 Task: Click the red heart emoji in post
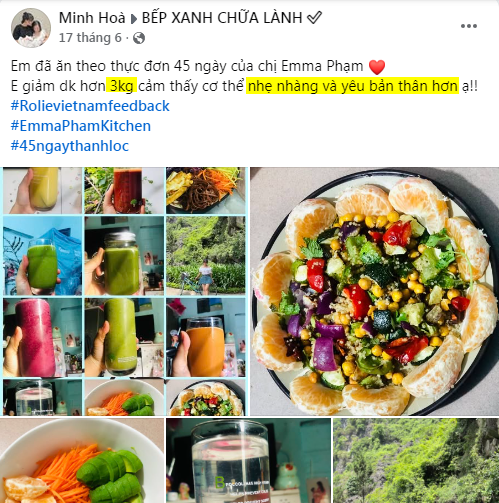click(377, 67)
